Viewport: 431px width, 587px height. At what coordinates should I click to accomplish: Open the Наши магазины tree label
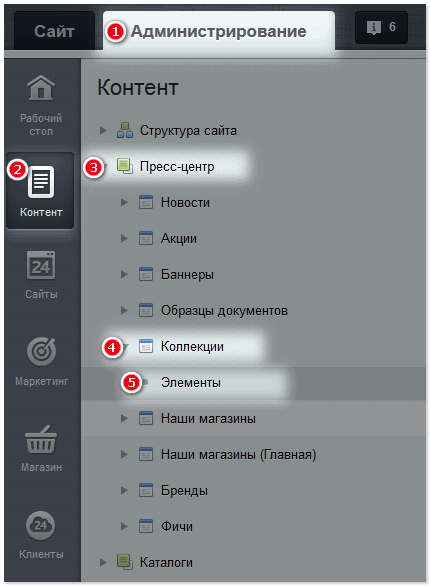point(208,419)
